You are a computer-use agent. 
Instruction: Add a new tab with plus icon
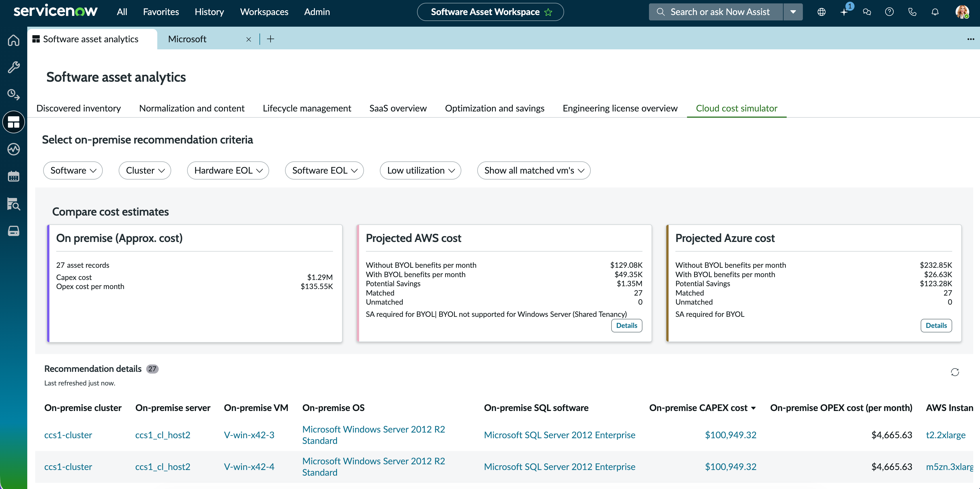coord(271,39)
